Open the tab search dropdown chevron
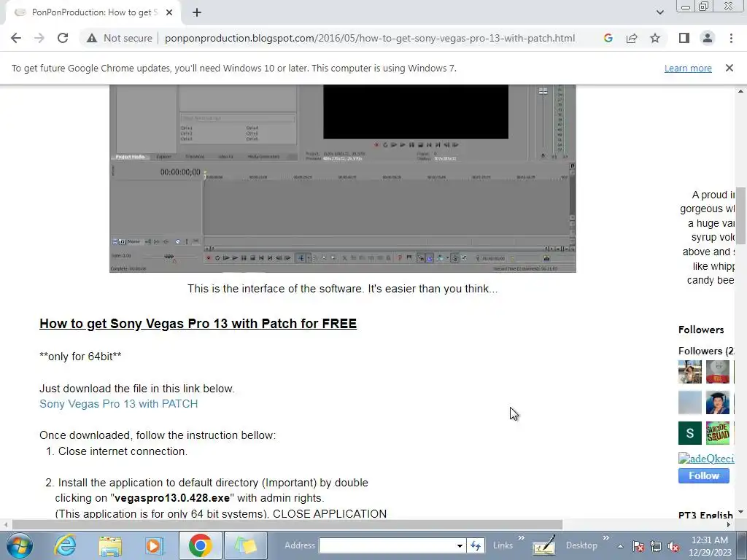Screen dimensions: 747x560 pyautogui.click(x=659, y=12)
